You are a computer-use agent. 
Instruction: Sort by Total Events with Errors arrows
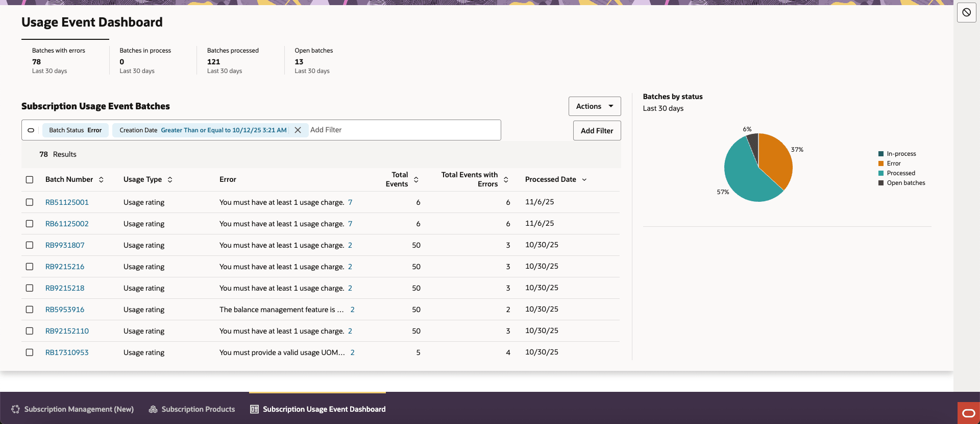[506, 179]
